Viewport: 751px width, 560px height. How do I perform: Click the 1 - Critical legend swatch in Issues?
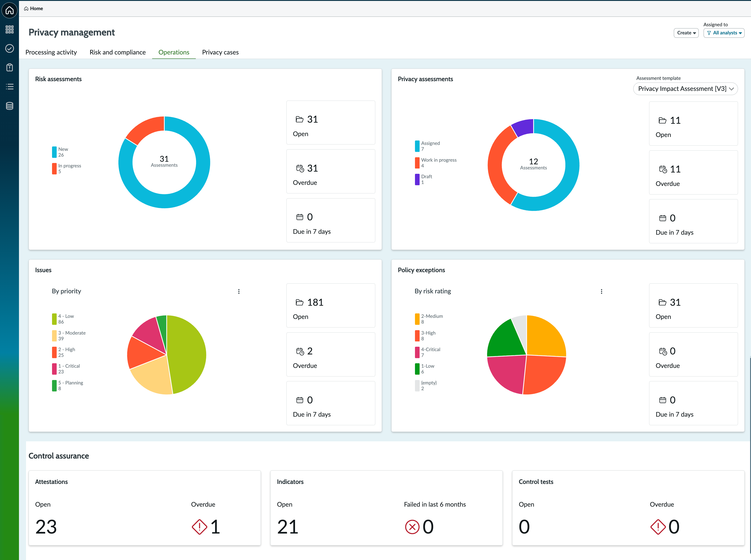(x=54, y=369)
